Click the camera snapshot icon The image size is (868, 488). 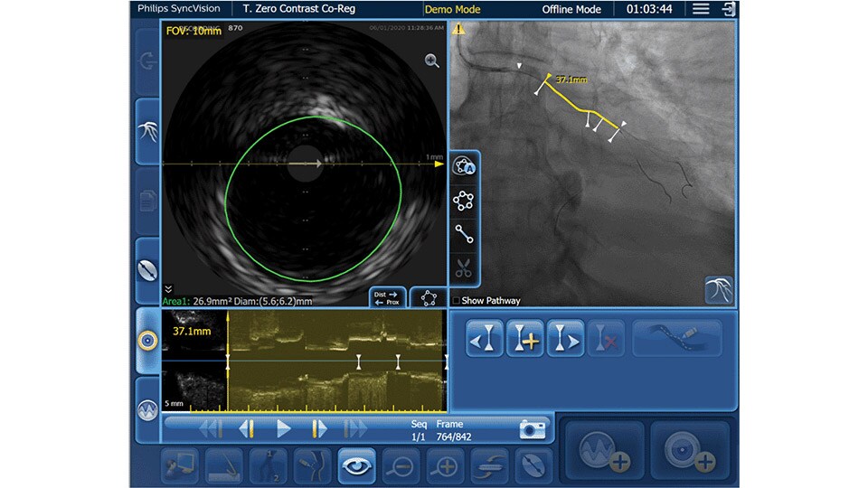tap(533, 428)
